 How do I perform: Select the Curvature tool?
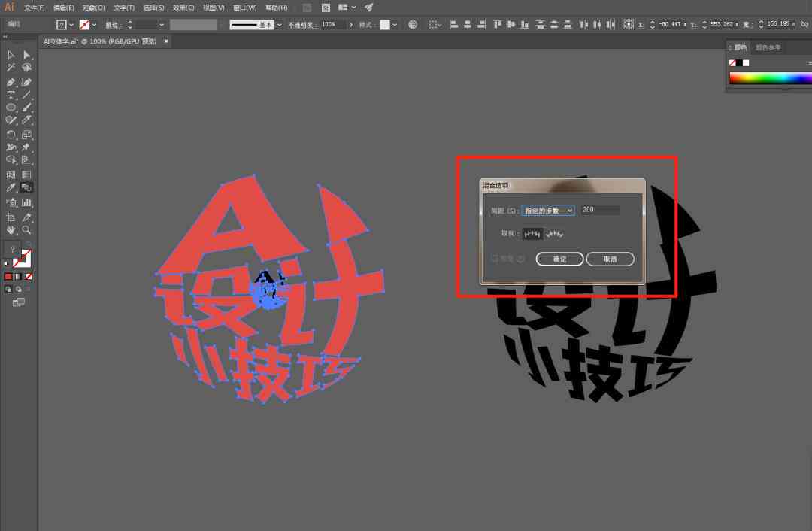pyautogui.click(x=26, y=82)
